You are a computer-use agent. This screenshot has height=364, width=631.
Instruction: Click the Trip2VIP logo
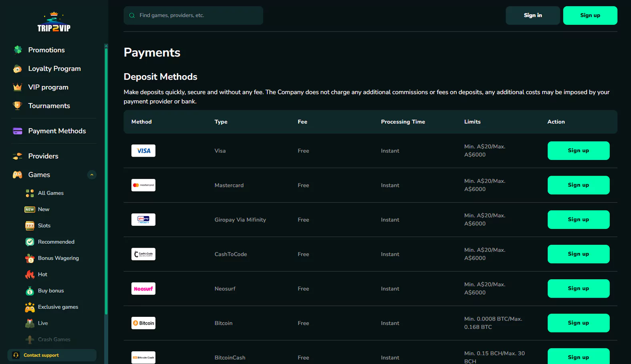54,22
